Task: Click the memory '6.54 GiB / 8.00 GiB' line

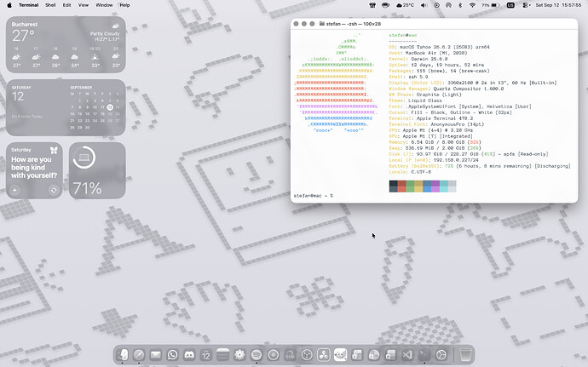Action: tap(435, 142)
